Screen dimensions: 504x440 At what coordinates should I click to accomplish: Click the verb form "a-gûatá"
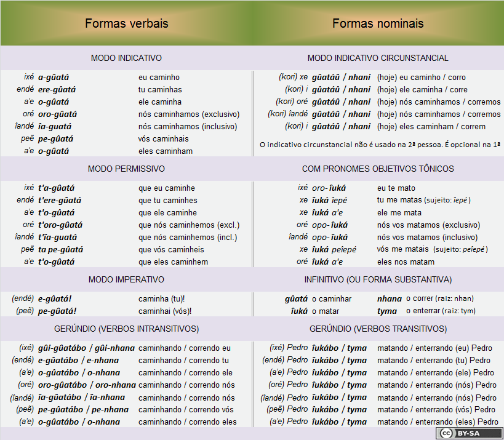pos(54,78)
